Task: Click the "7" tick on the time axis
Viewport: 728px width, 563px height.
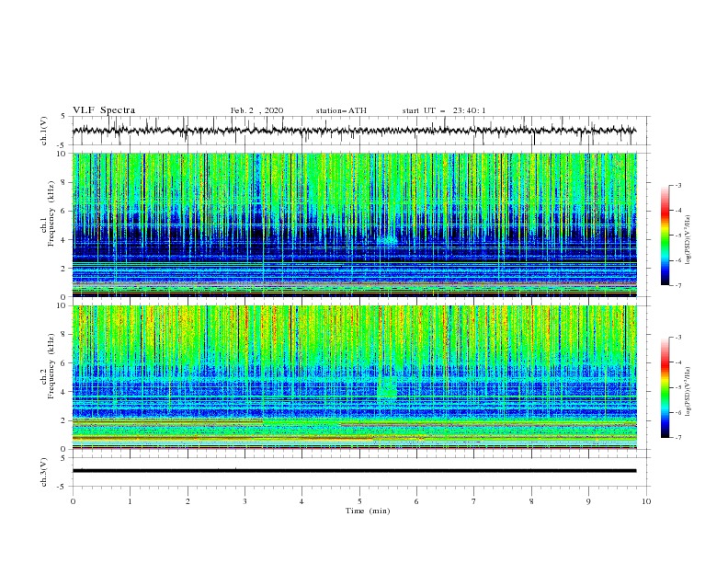Action: tap(474, 501)
